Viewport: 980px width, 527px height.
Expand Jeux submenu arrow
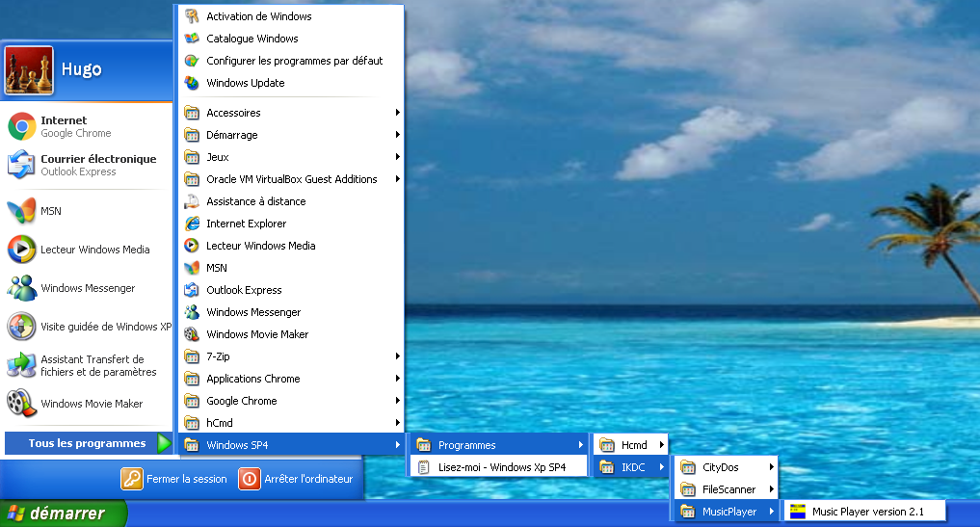pyautogui.click(x=398, y=157)
